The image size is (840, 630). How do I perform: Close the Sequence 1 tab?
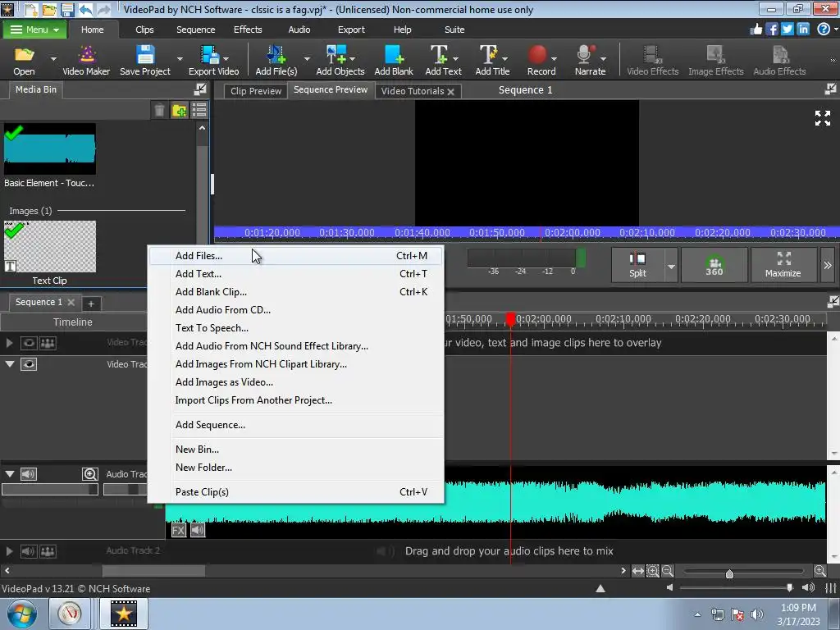71,302
